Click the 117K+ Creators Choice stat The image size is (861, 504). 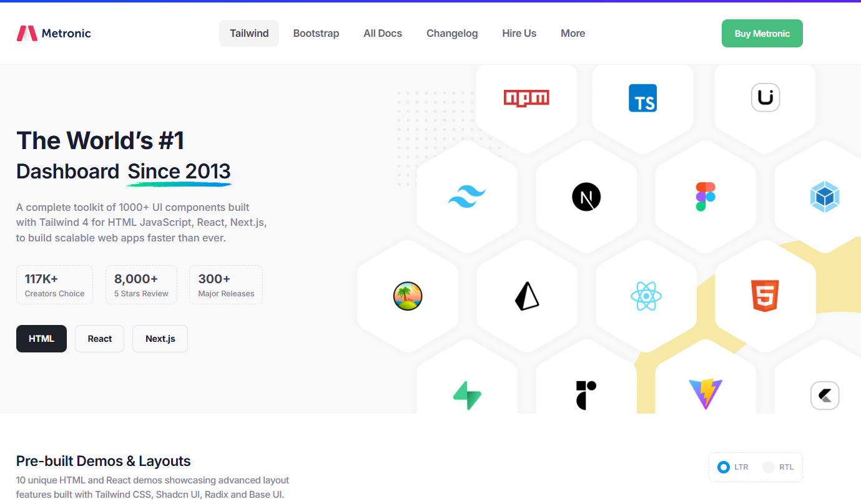point(54,285)
